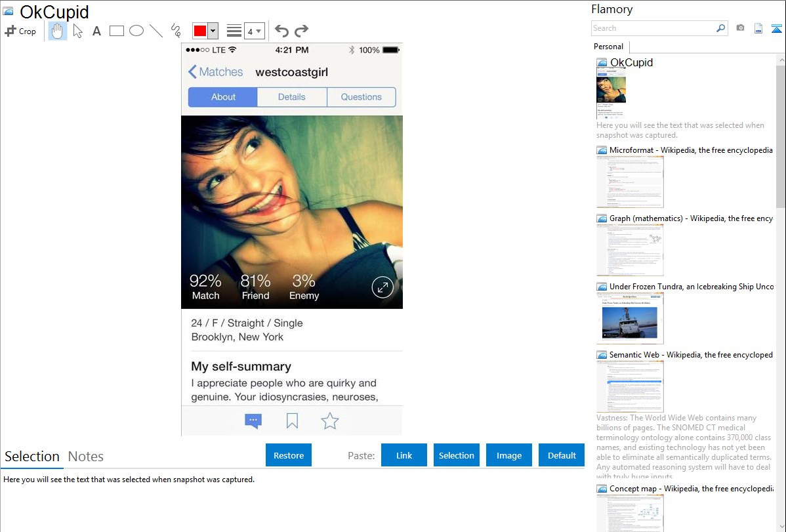Image resolution: width=786 pixels, height=532 pixels.
Task: Activate the hand pan tool
Action: [x=58, y=31]
